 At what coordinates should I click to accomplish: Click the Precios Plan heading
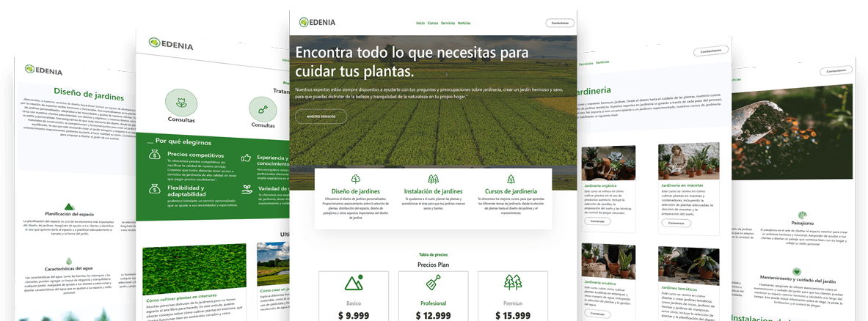click(433, 265)
